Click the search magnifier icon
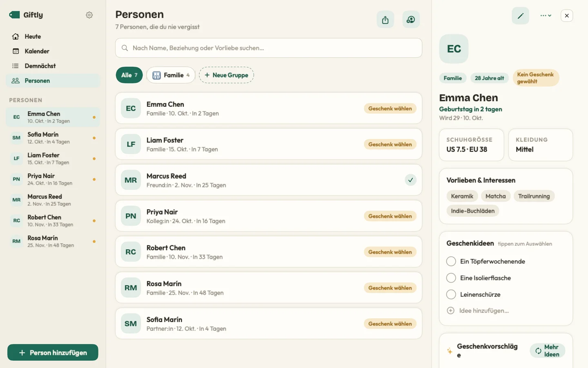 click(125, 48)
